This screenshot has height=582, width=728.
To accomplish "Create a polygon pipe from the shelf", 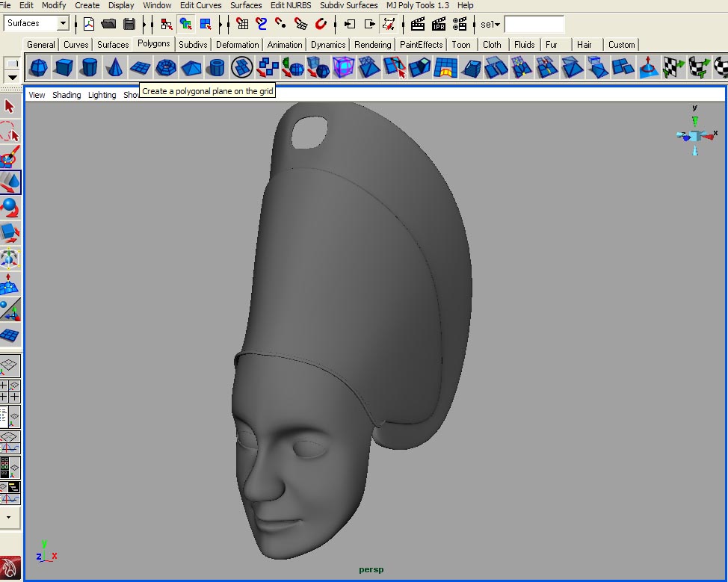I will tap(216, 67).
